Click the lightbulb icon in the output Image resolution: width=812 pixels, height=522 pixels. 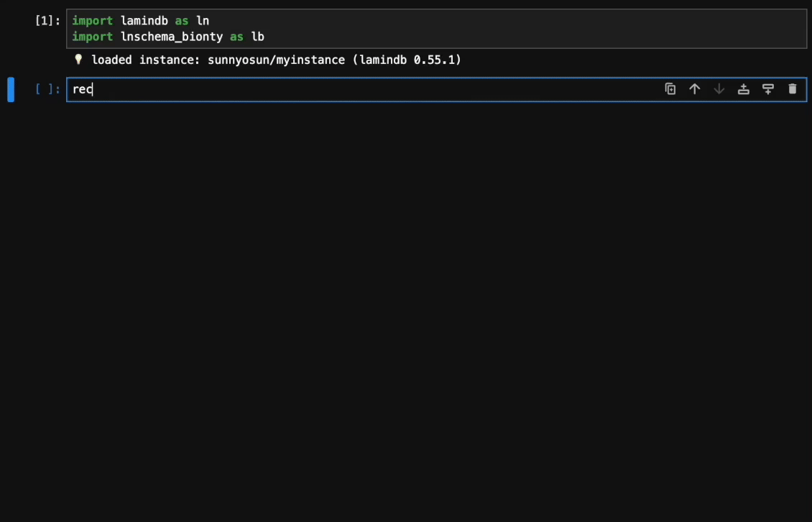[x=78, y=60]
